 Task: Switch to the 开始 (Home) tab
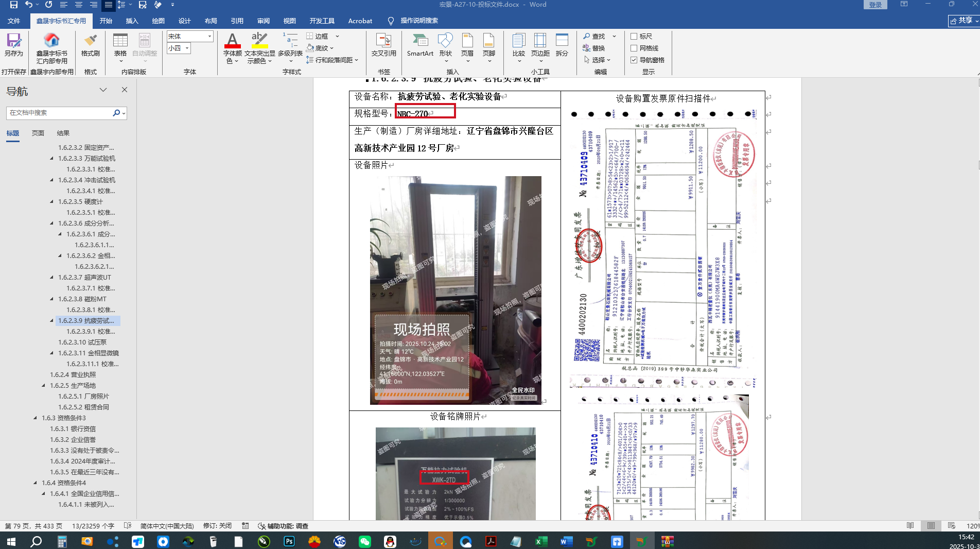point(106,21)
